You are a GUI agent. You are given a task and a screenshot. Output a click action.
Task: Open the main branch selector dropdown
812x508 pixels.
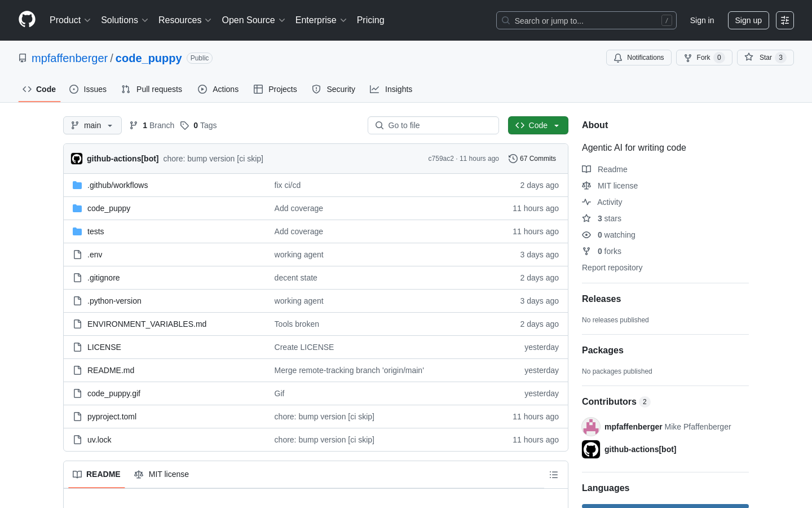pos(92,125)
